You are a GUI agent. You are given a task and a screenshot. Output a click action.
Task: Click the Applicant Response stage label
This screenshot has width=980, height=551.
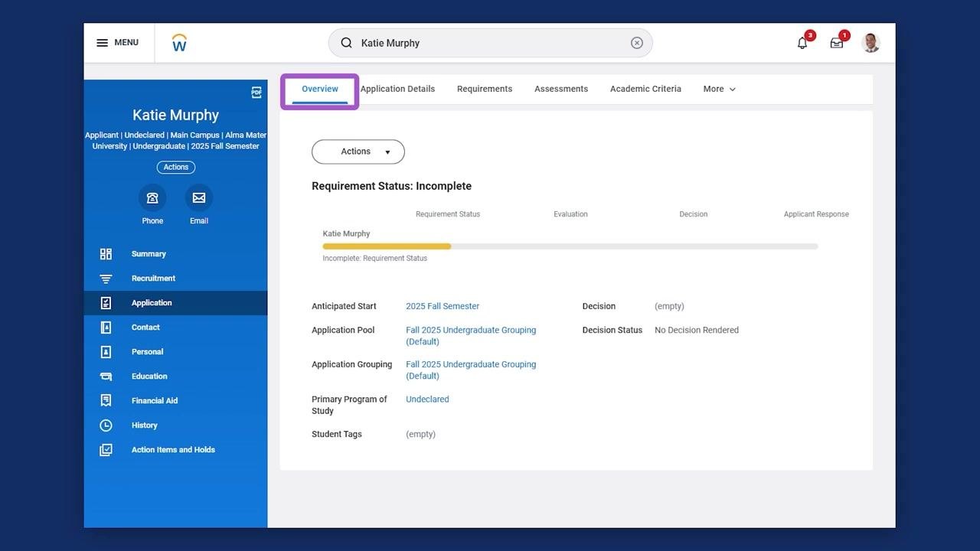[x=816, y=214]
